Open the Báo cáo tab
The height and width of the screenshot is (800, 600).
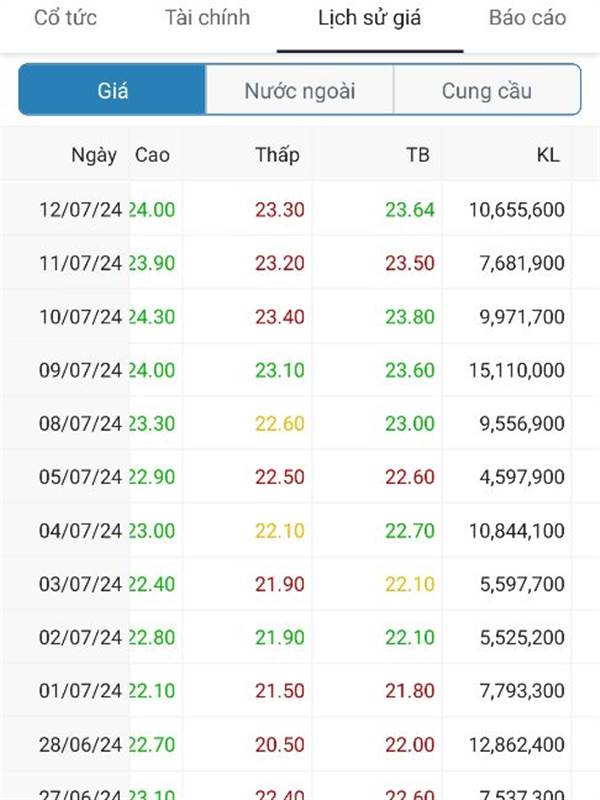tap(528, 18)
